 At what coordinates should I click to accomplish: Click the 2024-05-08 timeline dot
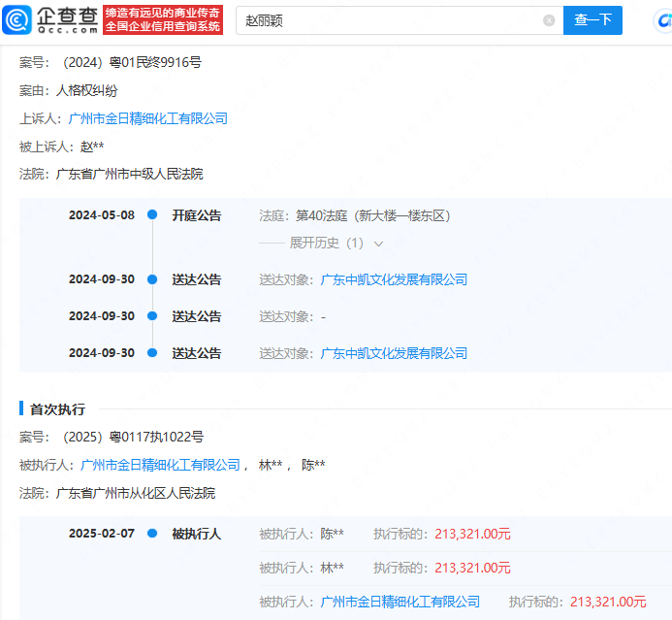tap(152, 215)
